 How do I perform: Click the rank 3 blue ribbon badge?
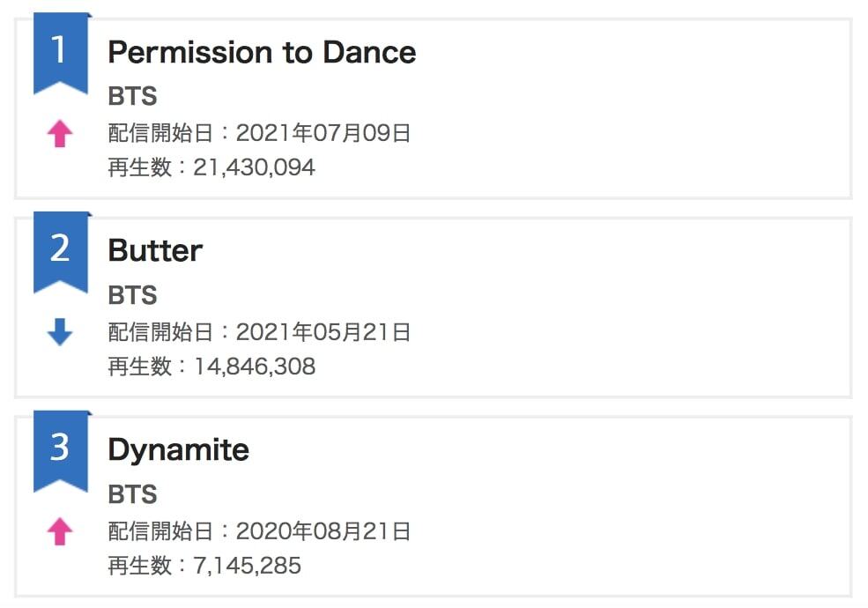(x=60, y=449)
